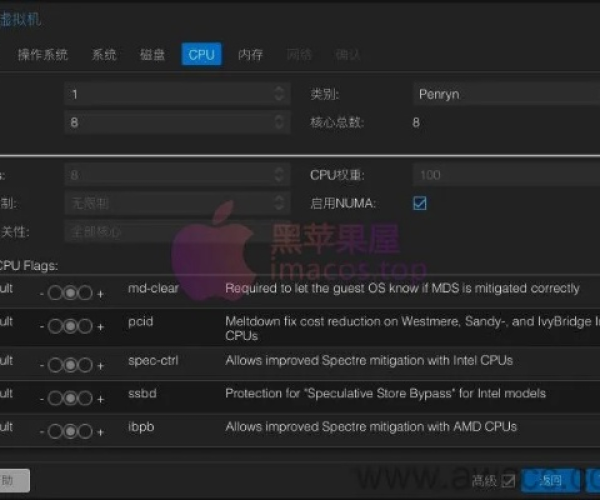Screen dimensions: 600x500
Task: Click the spec-ctrl flag name
Action: click(x=153, y=360)
